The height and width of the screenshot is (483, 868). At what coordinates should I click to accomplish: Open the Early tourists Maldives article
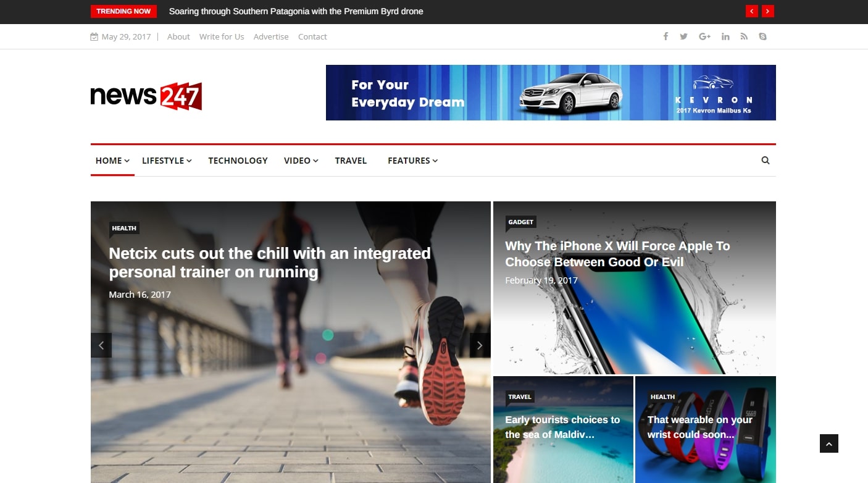click(562, 427)
